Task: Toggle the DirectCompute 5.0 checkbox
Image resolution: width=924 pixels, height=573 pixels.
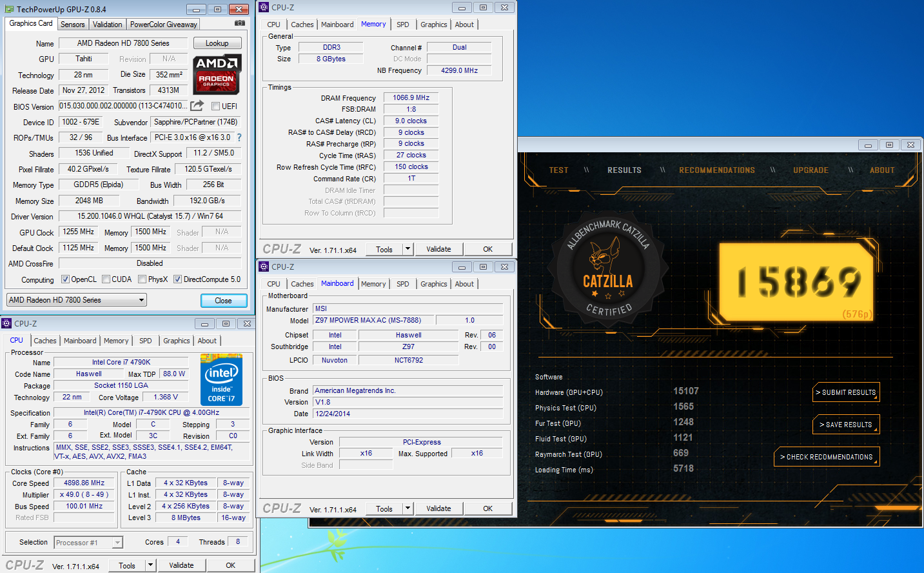Action: [x=177, y=279]
